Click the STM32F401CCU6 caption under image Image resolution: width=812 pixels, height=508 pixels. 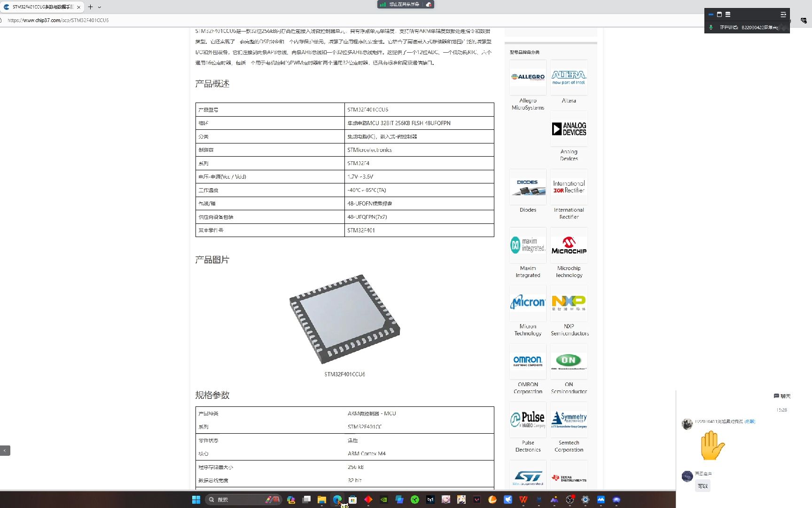(344, 374)
